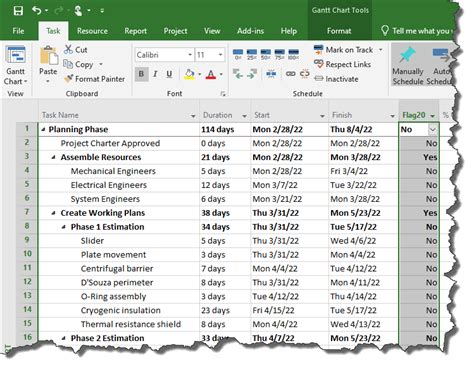This screenshot has height=367, width=474.
Task: Open the Flag20 No dropdown in row 1
Action: 432,130
